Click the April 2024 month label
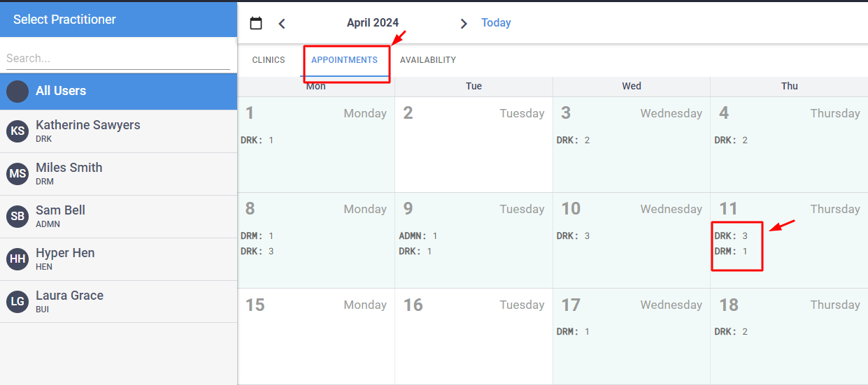The width and height of the screenshot is (868, 385). click(x=372, y=23)
